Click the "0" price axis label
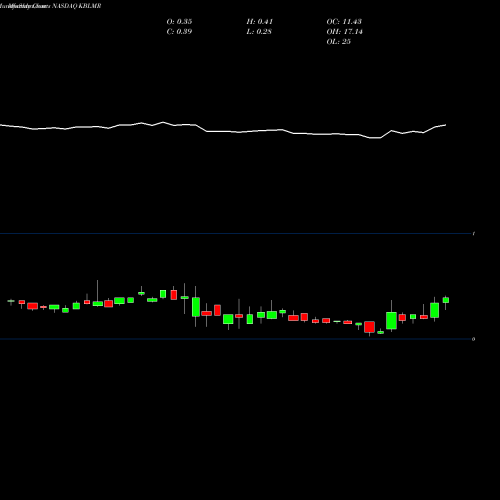The width and height of the screenshot is (500, 500). pyautogui.click(x=474, y=339)
